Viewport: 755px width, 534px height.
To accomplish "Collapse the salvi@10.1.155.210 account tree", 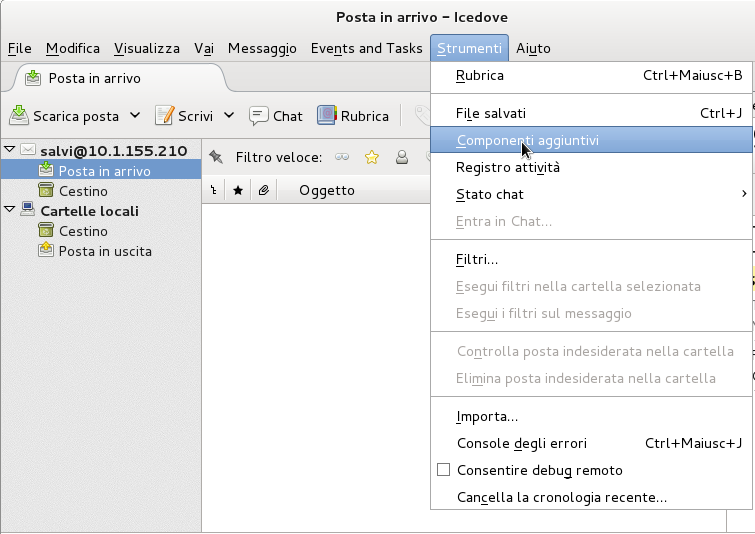I will click(x=10, y=150).
